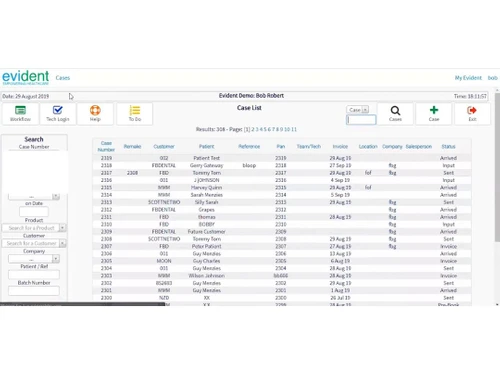Viewport: 500px width, 375px height.
Task: Select case number 2319 row
Action: coord(282,158)
